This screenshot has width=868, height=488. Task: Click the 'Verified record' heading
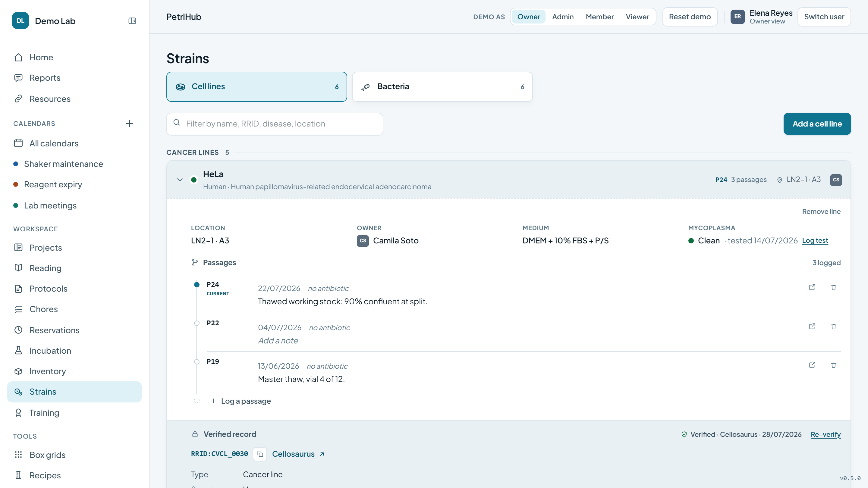(230, 434)
